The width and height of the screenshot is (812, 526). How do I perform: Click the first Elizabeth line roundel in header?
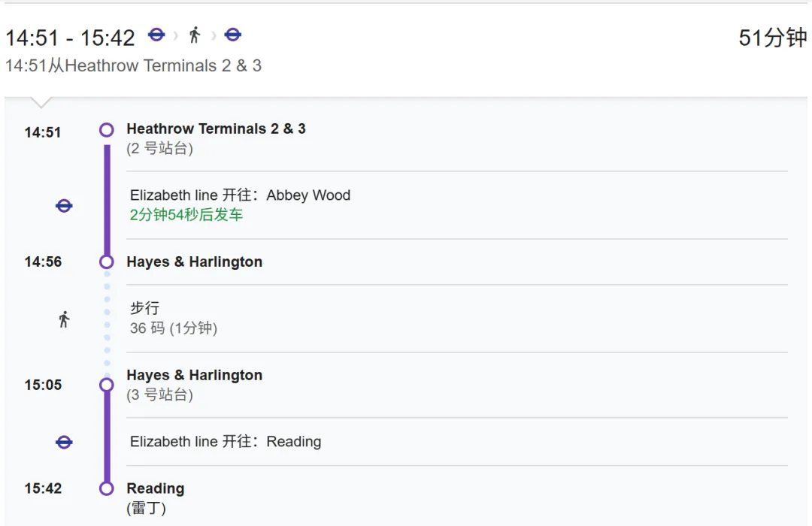156,35
